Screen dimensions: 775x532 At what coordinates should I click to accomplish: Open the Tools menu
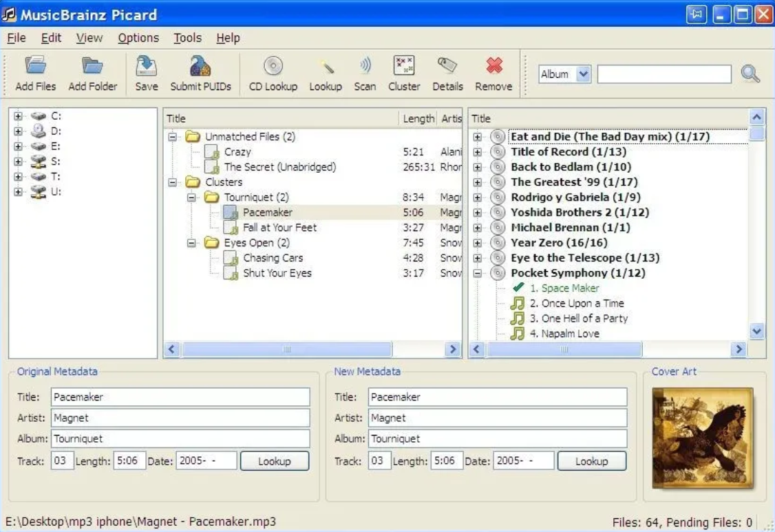[x=187, y=38]
